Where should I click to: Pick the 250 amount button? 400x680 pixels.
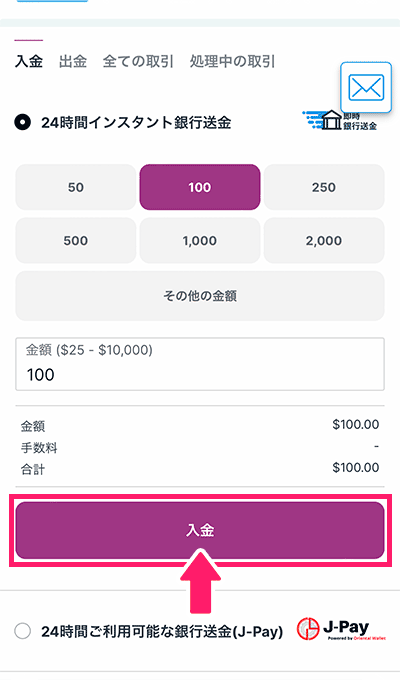[x=324, y=187]
